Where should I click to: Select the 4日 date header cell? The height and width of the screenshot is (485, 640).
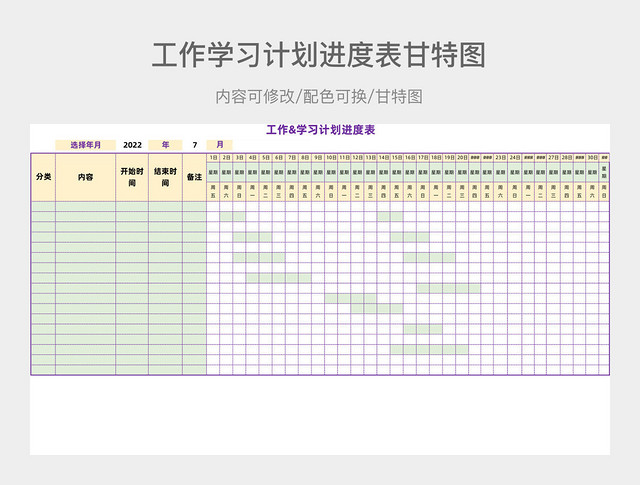tap(252, 158)
